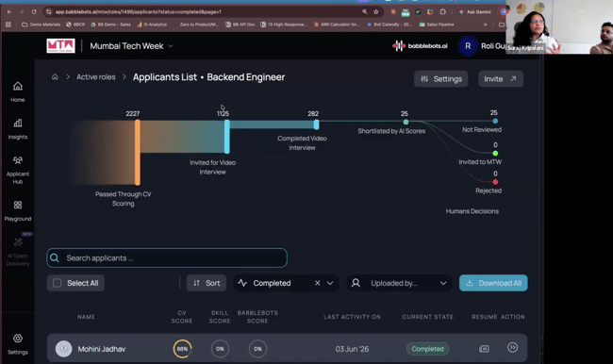
Task: Click Mohini Jadhav's avatar circle
Action: [x=64, y=349]
